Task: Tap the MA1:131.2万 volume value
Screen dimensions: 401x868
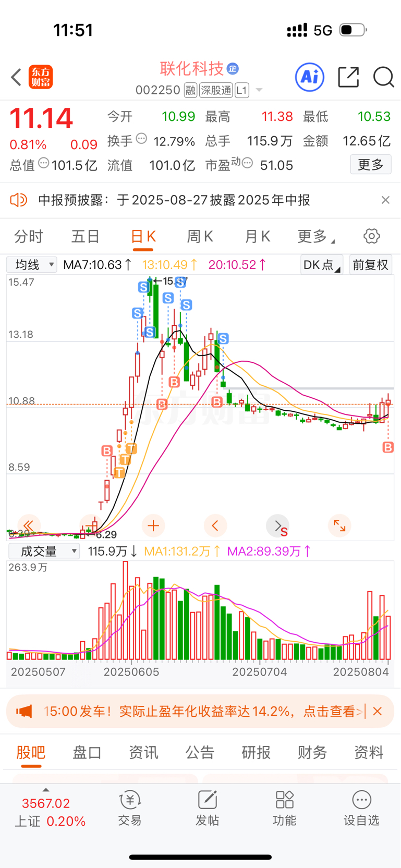Action: point(183,551)
